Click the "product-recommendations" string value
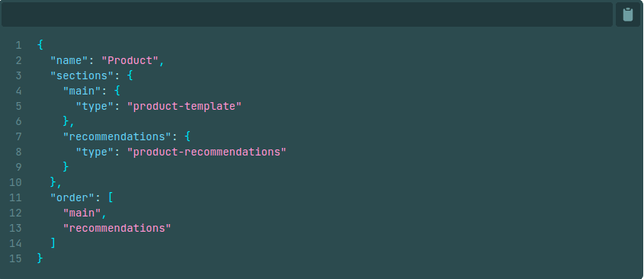This screenshot has height=279, width=644. click(x=207, y=152)
